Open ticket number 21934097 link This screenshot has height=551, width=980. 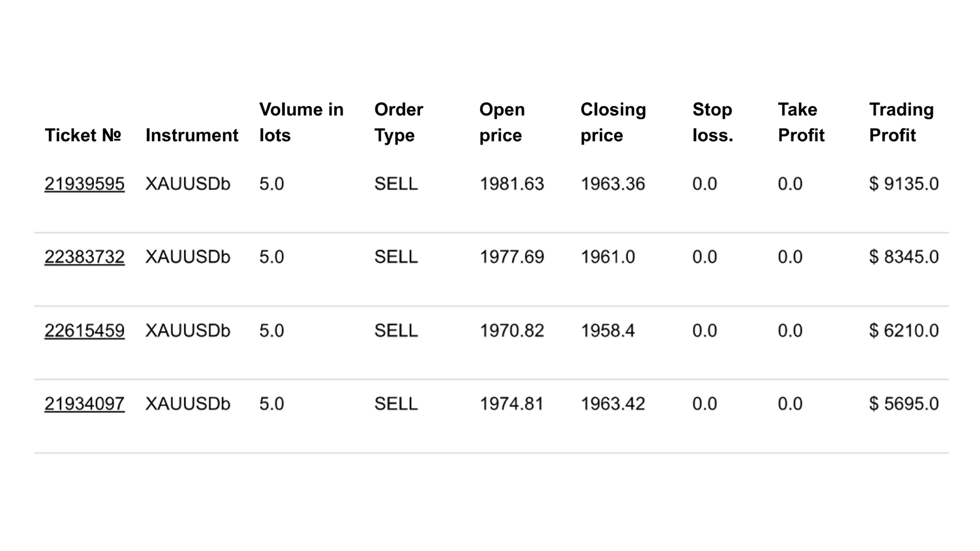(x=84, y=404)
